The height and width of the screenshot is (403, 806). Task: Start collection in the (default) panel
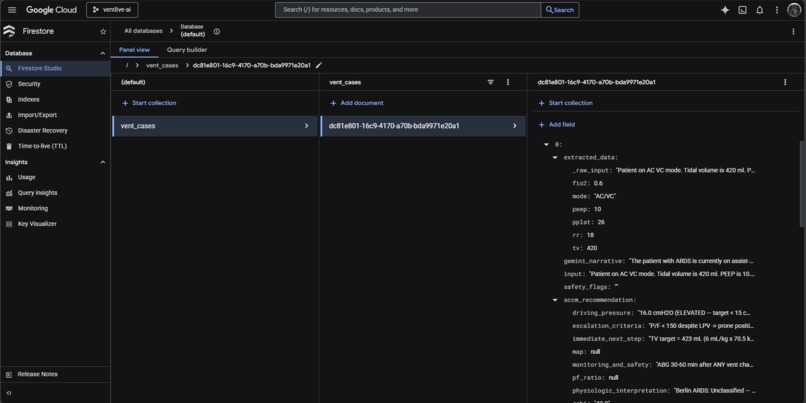[x=149, y=103]
